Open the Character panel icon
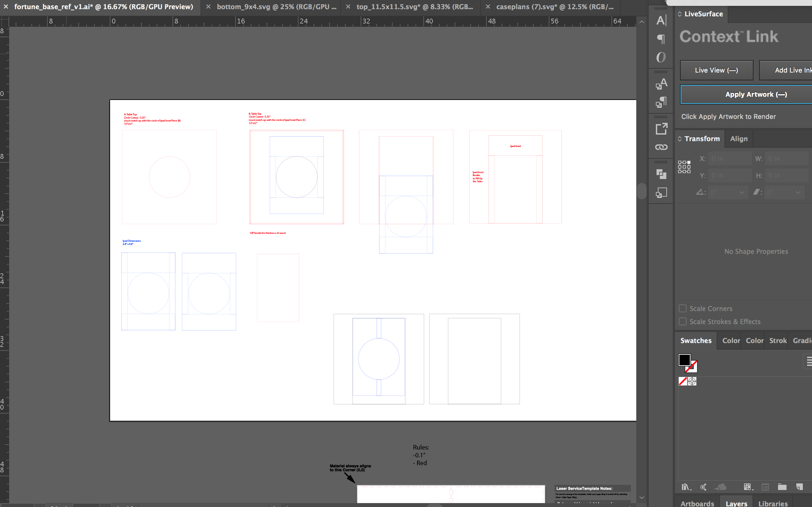812x507 pixels. [661, 21]
